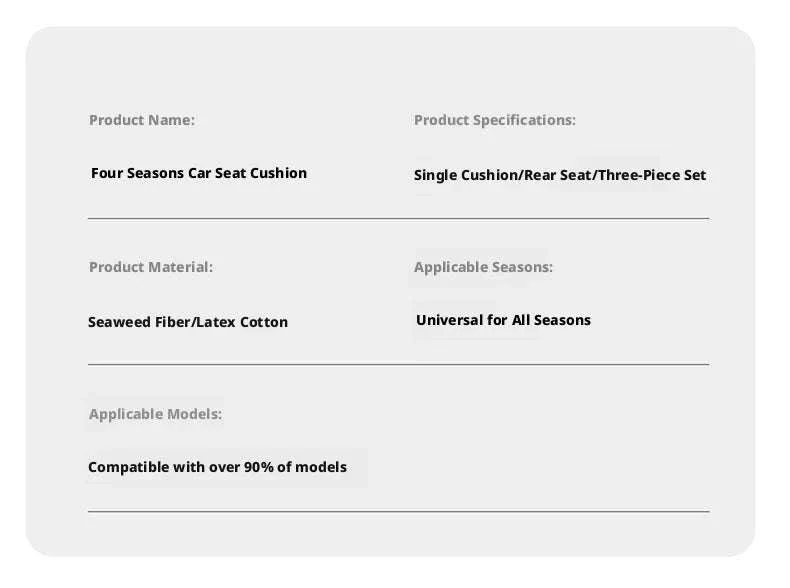Select the Four Seasons Car Seat Cushion text
Image resolution: width=790 pixels, height=588 pixels.
[x=199, y=173]
